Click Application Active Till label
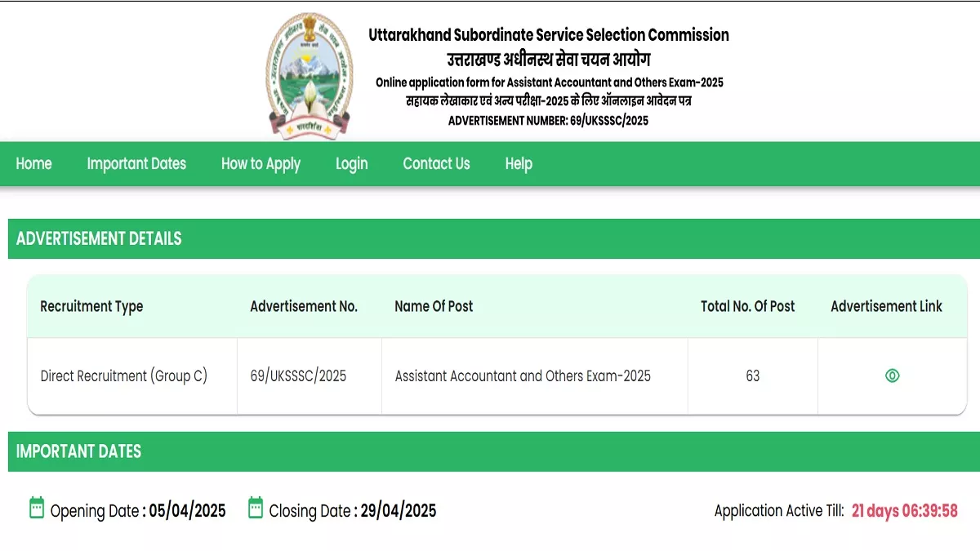Image resolution: width=980 pixels, height=551 pixels. [x=779, y=511]
